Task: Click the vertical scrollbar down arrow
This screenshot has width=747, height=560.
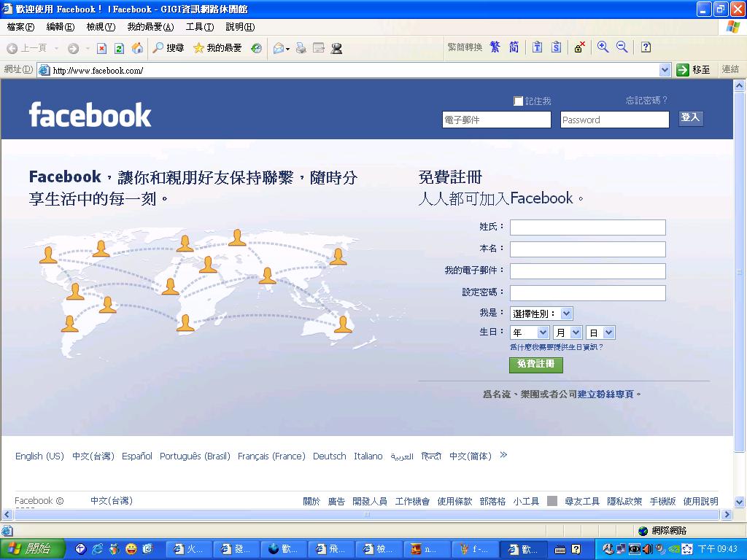Action: 740,502
